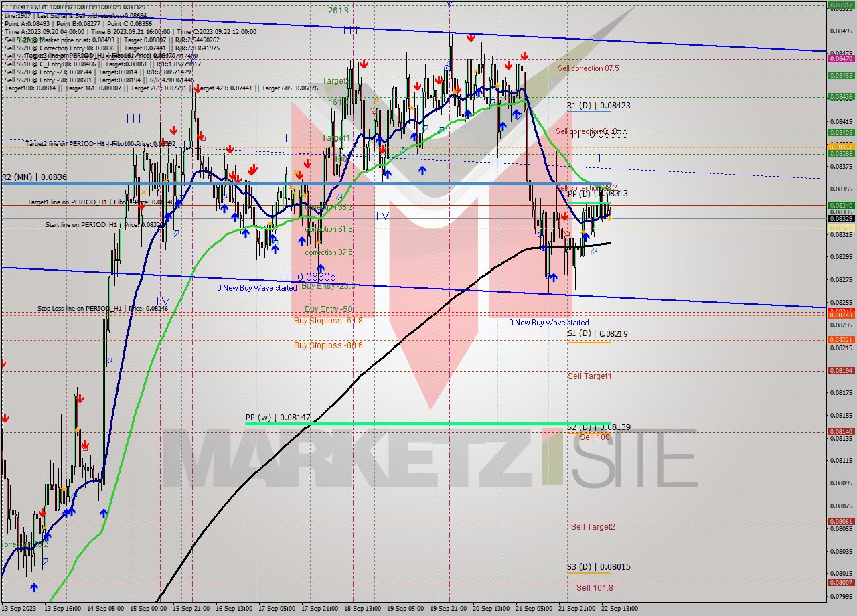Select 'Sell %20 @ Correction Entry38: 0.0836' line

112,48
